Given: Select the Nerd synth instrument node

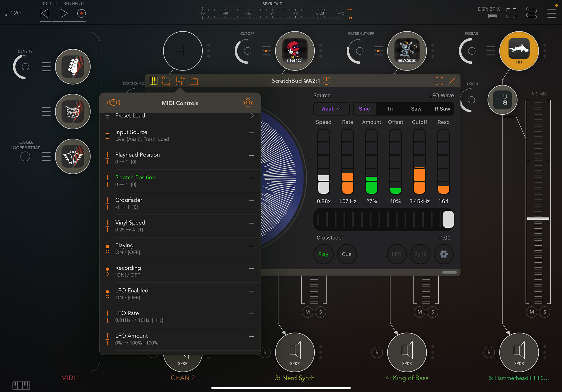Looking at the screenshot, I should point(294,51).
